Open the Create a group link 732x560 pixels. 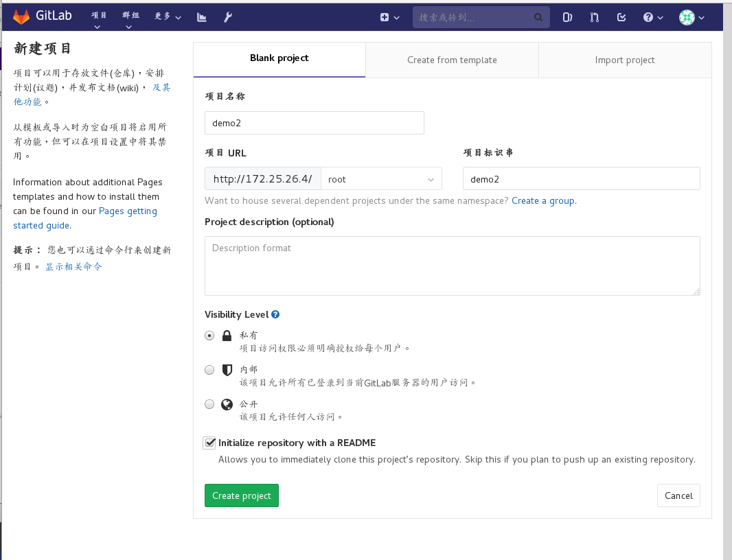click(x=544, y=200)
